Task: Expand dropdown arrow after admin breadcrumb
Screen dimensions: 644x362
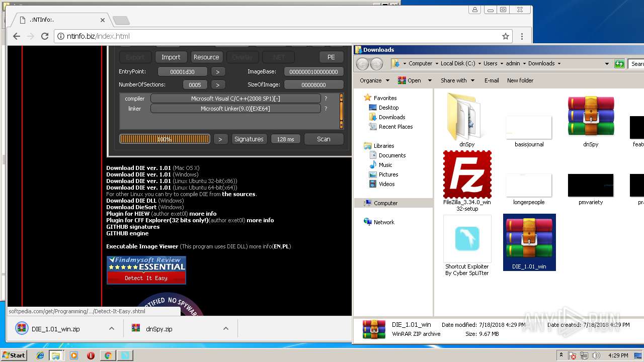Action: tap(524, 64)
